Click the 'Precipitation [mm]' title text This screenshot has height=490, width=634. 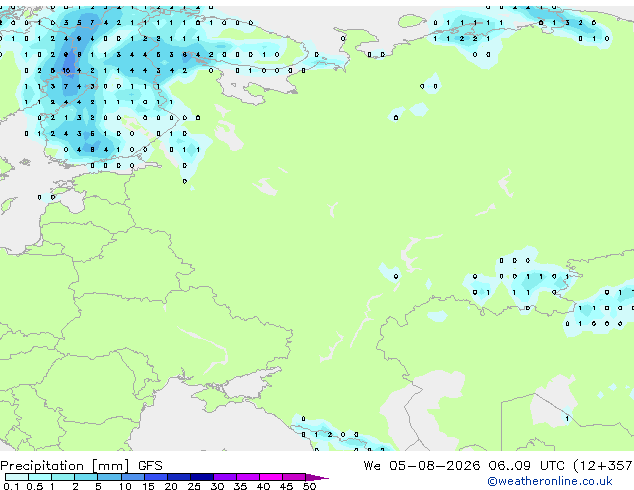pyautogui.click(x=65, y=466)
